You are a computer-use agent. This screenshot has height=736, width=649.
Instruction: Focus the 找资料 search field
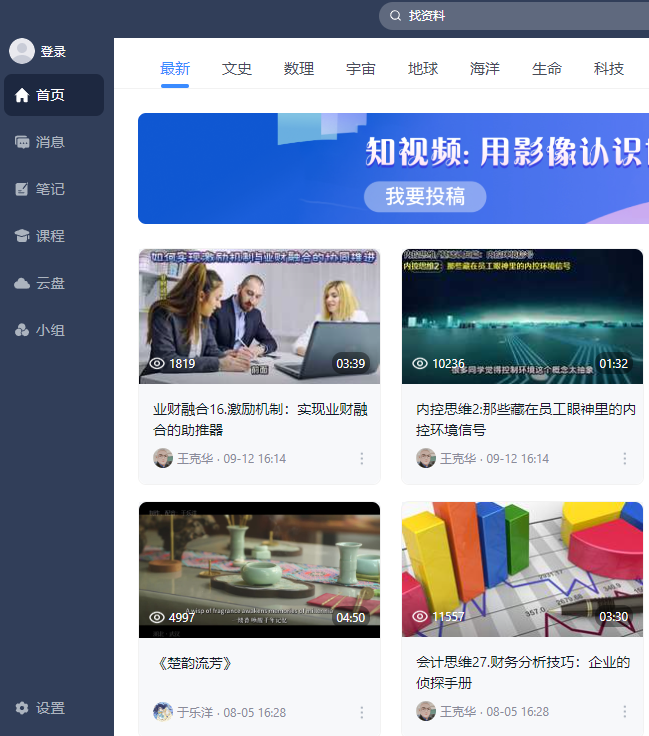514,16
